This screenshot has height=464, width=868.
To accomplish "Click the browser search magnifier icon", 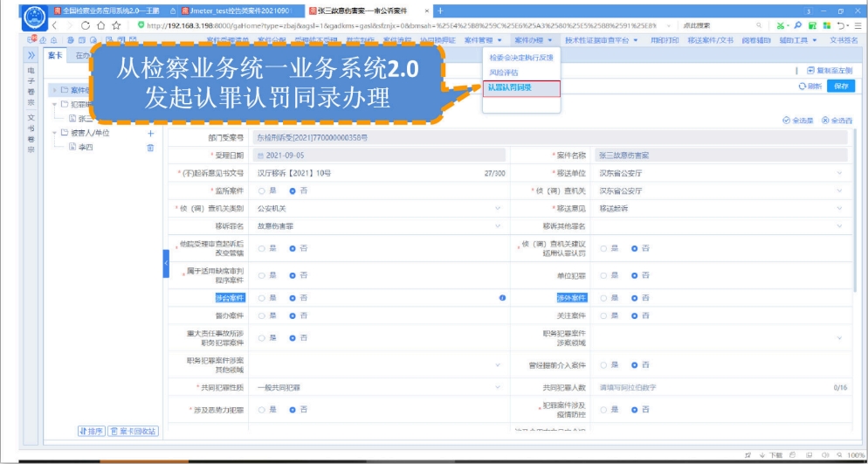I will coord(758,25).
